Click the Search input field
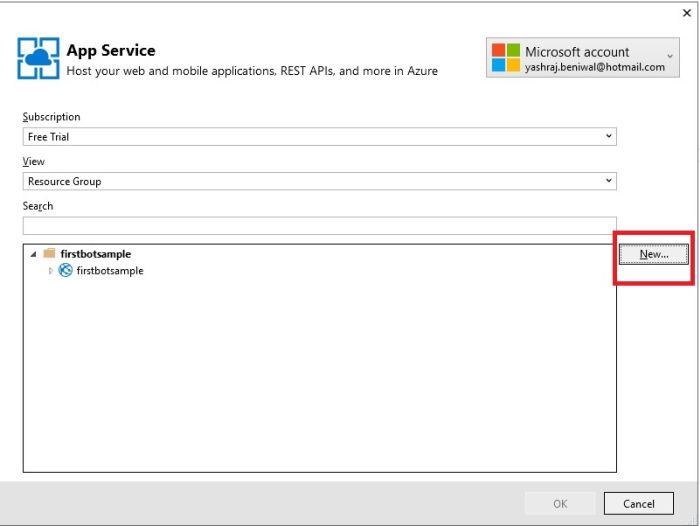This screenshot has height=526, width=700. coord(319,226)
